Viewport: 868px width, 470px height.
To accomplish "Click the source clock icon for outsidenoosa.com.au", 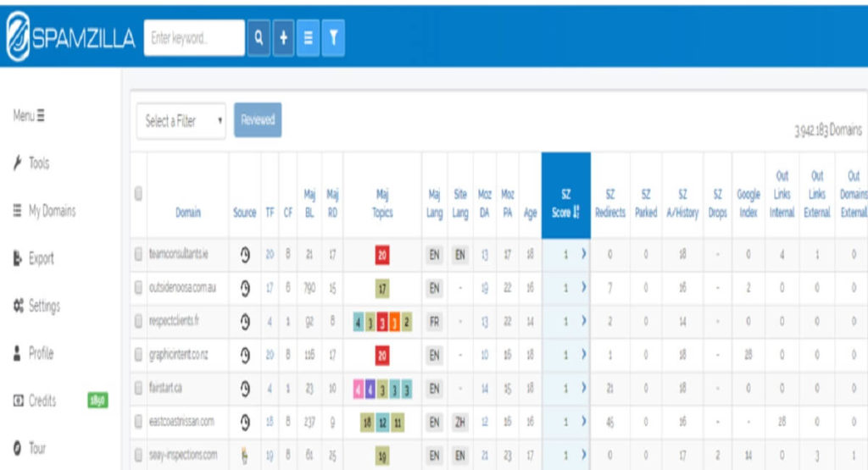I will pyautogui.click(x=245, y=288).
